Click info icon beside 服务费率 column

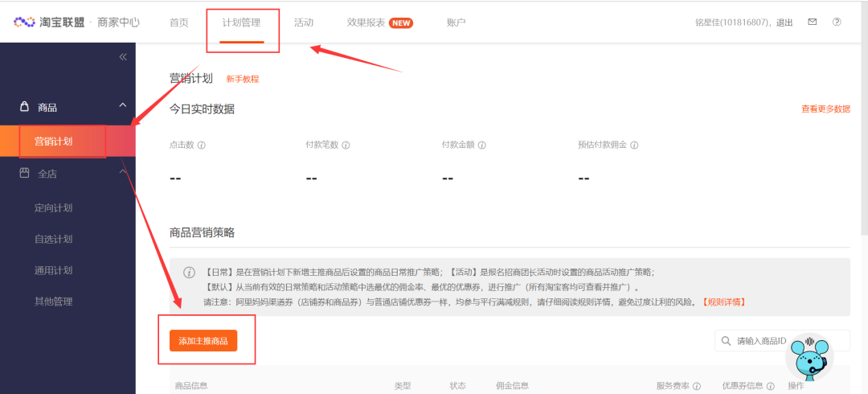click(697, 386)
